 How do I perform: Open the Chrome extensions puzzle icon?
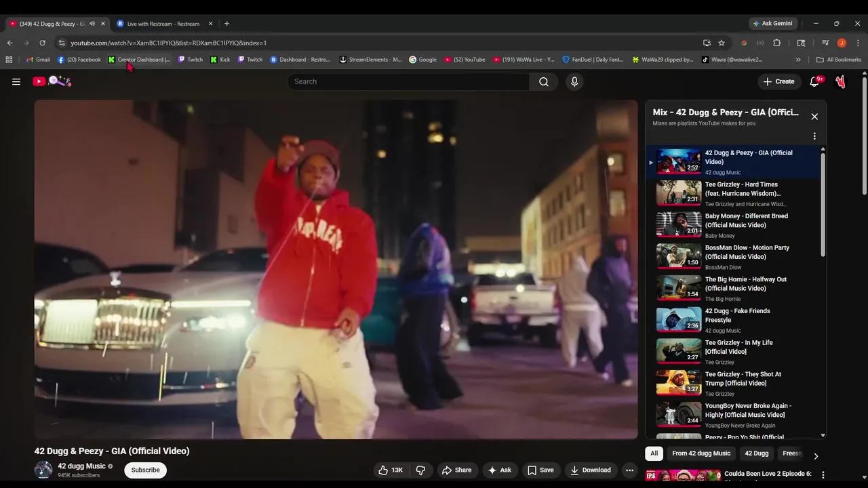(777, 43)
